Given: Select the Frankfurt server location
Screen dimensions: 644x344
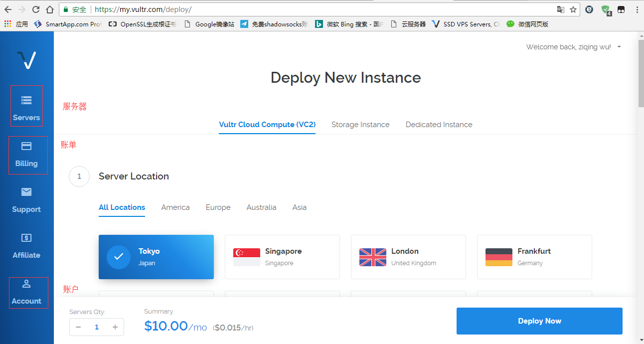Looking at the screenshot, I should (x=534, y=257).
